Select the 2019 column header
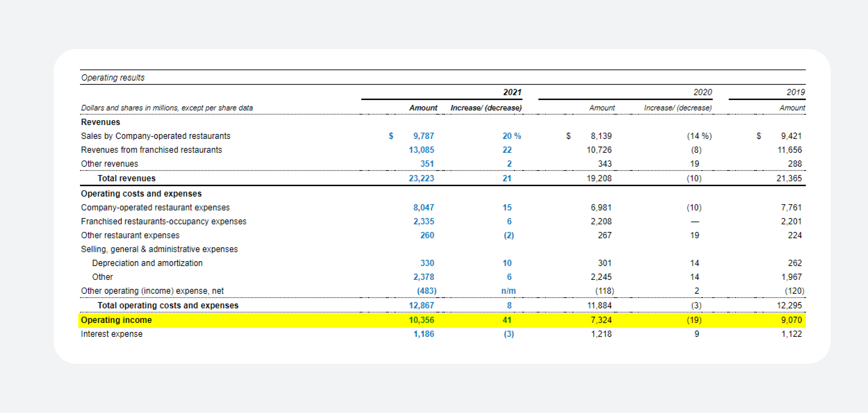Viewport: 868px width, 413px height. 796,92
